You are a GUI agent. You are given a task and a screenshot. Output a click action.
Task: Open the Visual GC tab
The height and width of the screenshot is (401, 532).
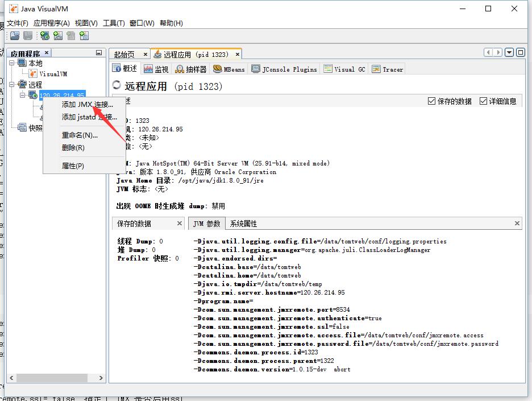tap(344, 69)
